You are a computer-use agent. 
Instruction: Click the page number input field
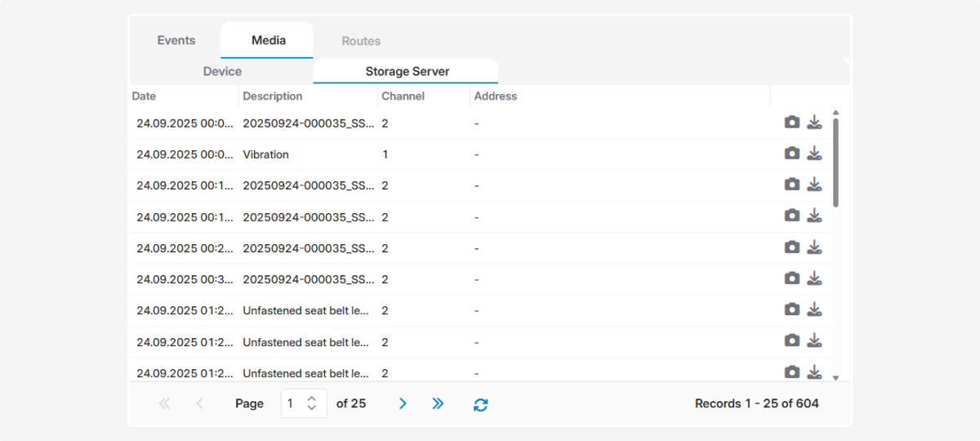(x=292, y=403)
